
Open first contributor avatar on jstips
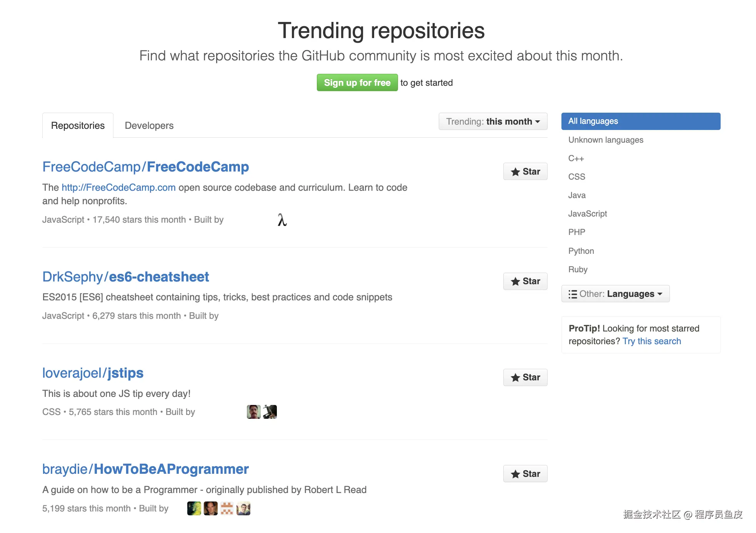click(253, 412)
